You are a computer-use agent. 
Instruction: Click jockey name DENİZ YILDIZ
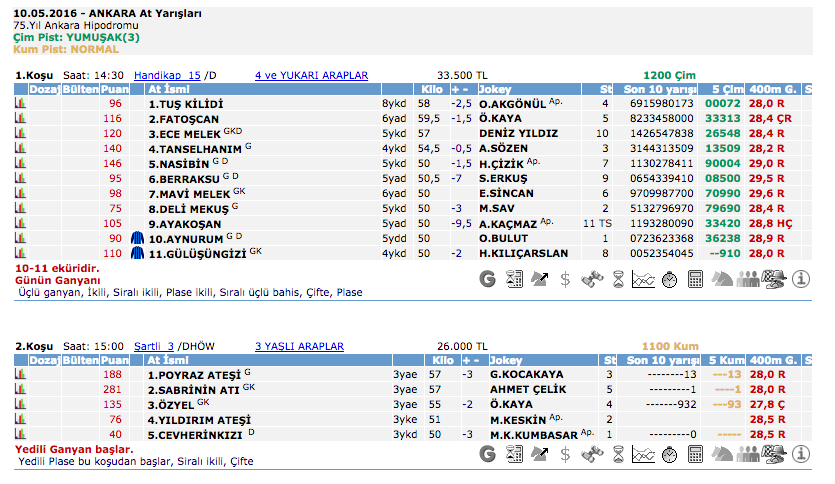518,133
